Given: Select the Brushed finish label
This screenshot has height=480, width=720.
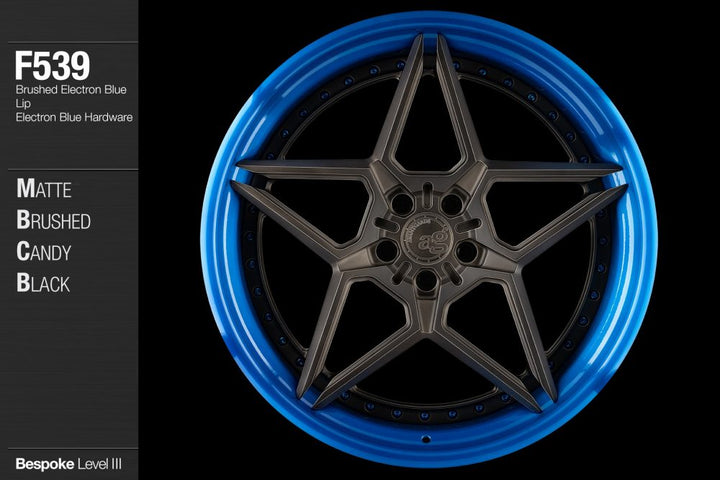Looking at the screenshot, I should click(x=53, y=220).
